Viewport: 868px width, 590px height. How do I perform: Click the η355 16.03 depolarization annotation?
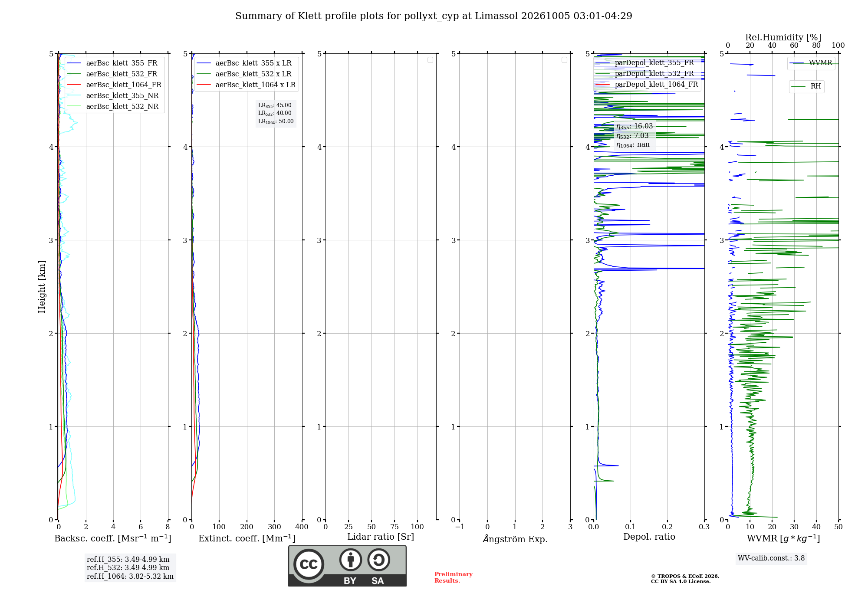(x=635, y=126)
